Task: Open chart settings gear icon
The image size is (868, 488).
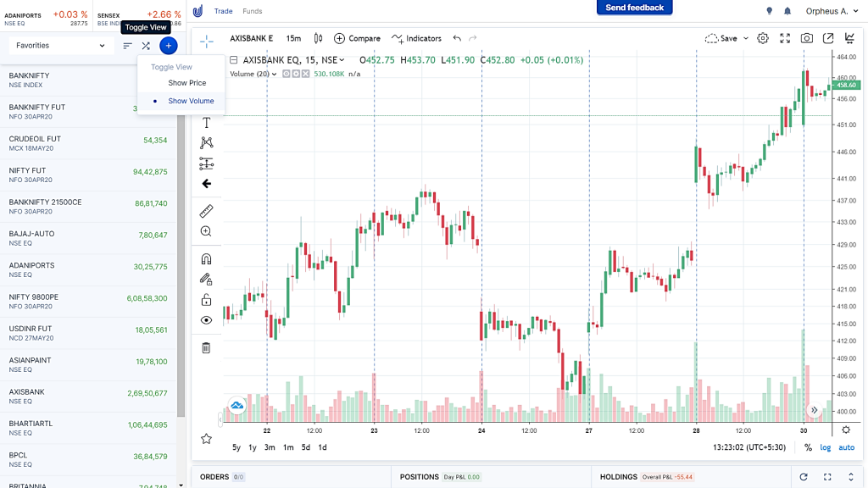Action: (763, 38)
